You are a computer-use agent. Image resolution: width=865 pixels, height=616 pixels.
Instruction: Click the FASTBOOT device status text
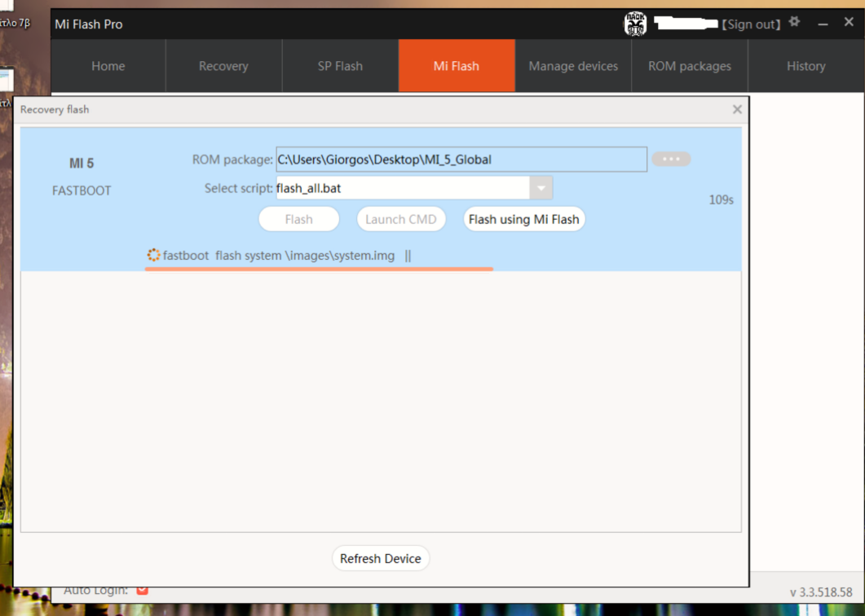click(82, 191)
